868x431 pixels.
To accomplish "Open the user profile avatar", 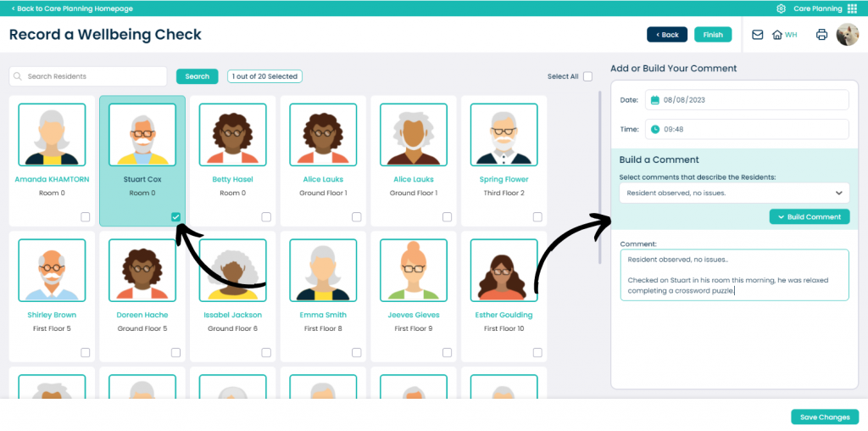I will coord(848,34).
